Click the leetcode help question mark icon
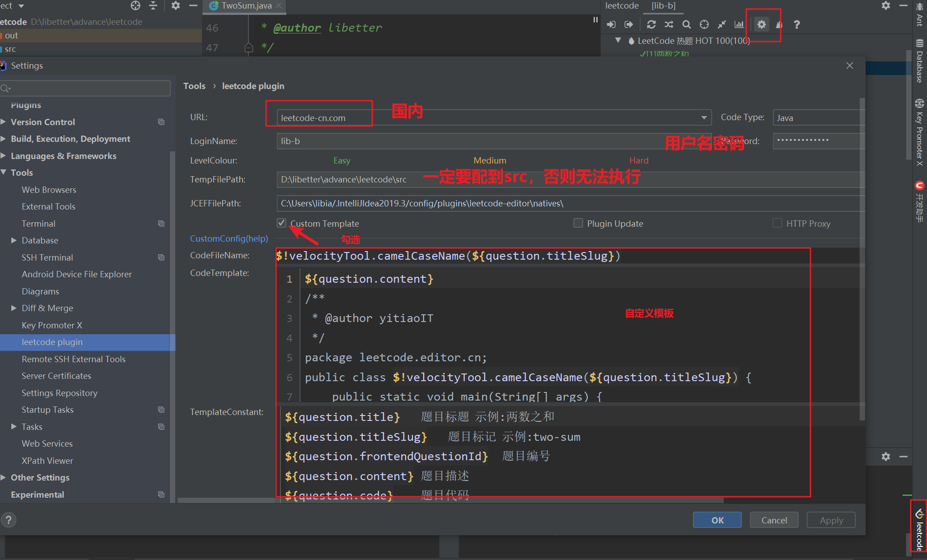Screen dimensions: 927x560 [x=797, y=24]
